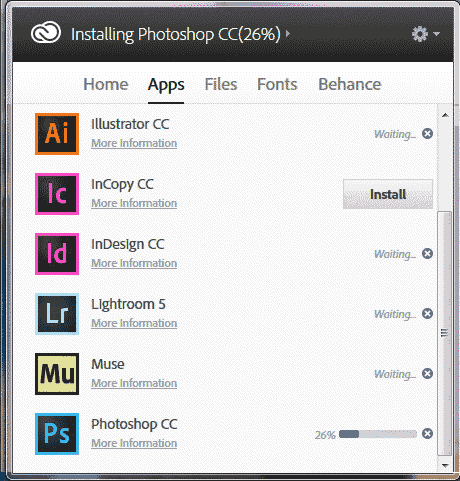This screenshot has width=460, height=481.
Task: Cancel the waiting Lightroom 5 install
Action: 427,314
